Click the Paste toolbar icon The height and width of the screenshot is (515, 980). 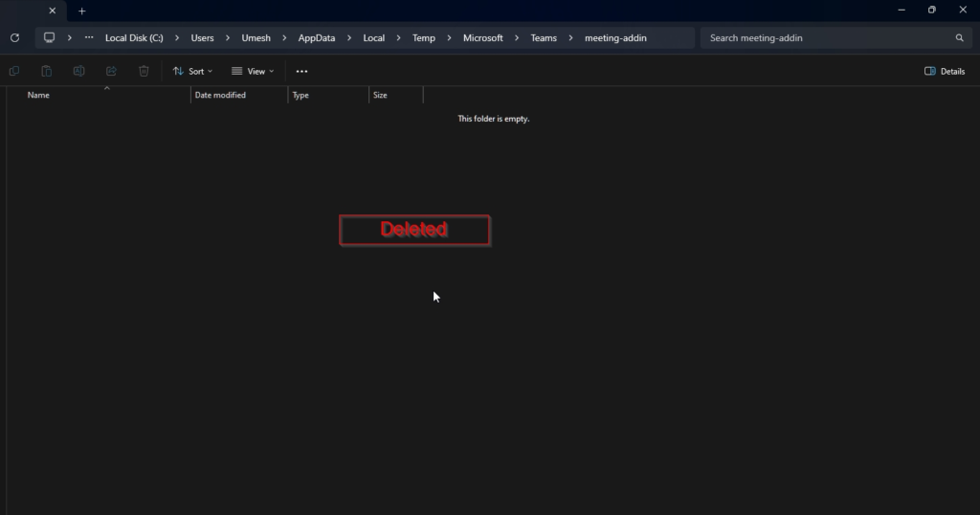[x=46, y=71]
